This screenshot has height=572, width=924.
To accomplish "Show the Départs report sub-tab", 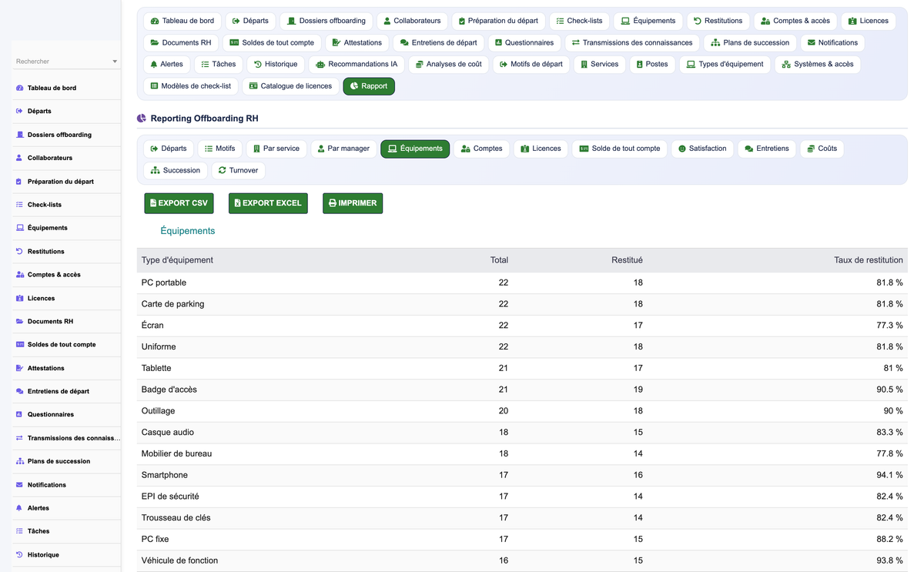I will pyautogui.click(x=169, y=149).
